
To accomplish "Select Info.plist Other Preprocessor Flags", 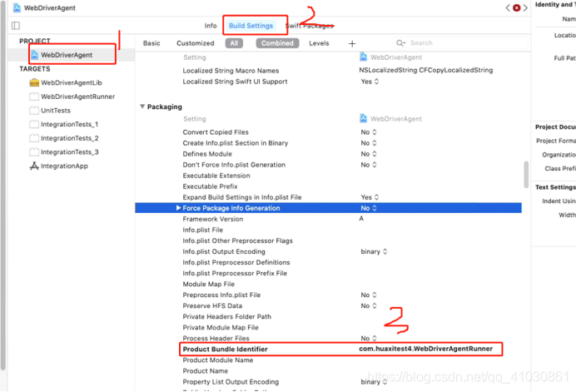I will [x=238, y=241].
